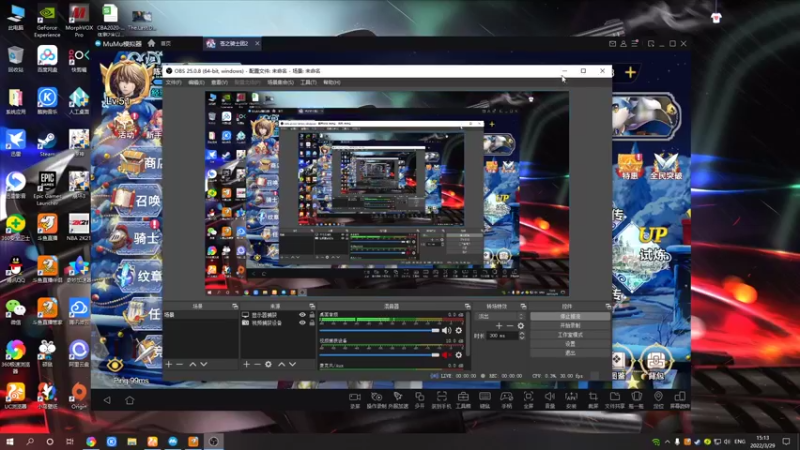The height and width of the screenshot is (450, 800).
Task: Open MuMu file sharing (文件共享) icon
Action: click(615, 400)
